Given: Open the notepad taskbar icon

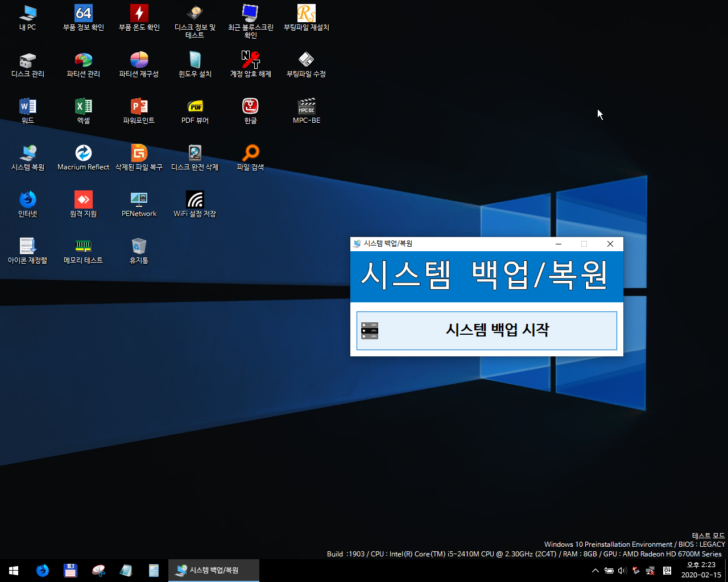Looking at the screenshot, I should pos(126,571).
